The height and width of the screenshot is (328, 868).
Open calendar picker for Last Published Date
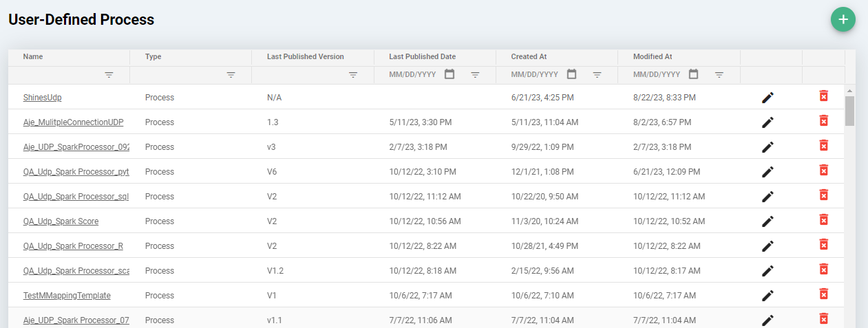click(x=449, y=74)
